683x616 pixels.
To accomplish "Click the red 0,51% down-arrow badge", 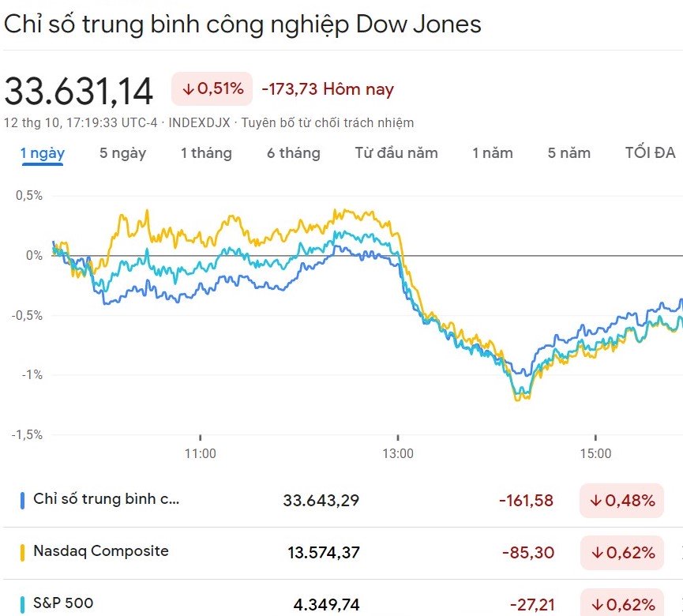I will click(x=212, y=89).
